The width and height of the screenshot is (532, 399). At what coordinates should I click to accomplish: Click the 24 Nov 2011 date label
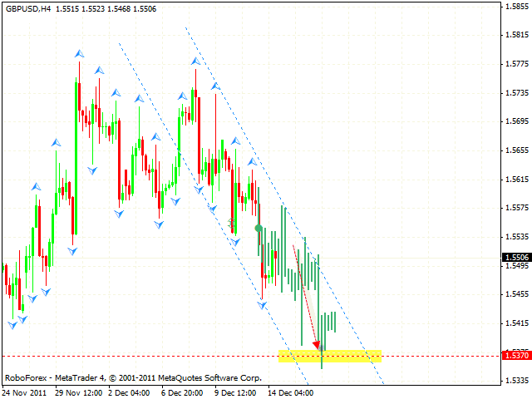coord(24,393)
